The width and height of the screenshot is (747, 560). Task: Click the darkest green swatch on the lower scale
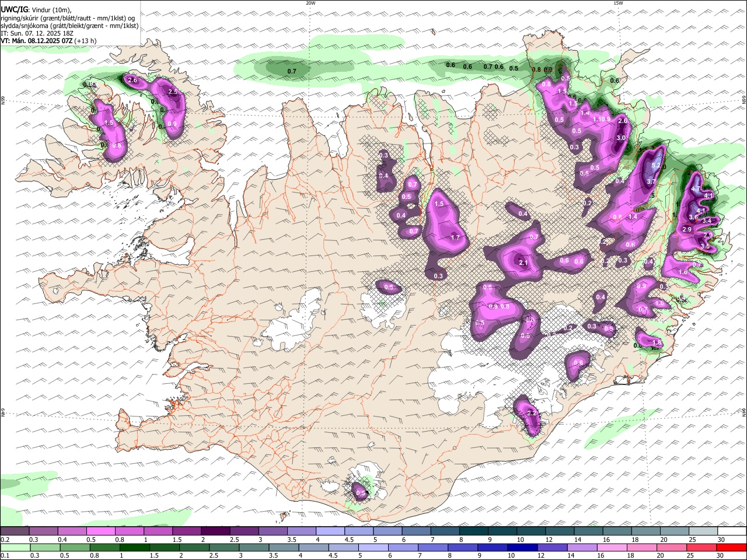click(134, 547)
